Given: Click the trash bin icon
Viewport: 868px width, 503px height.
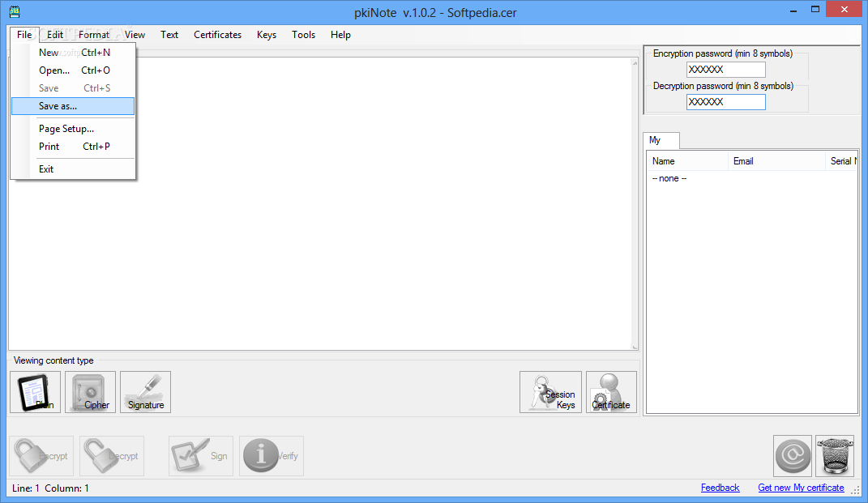Looking at the screenshot, I should pos(835,456).
